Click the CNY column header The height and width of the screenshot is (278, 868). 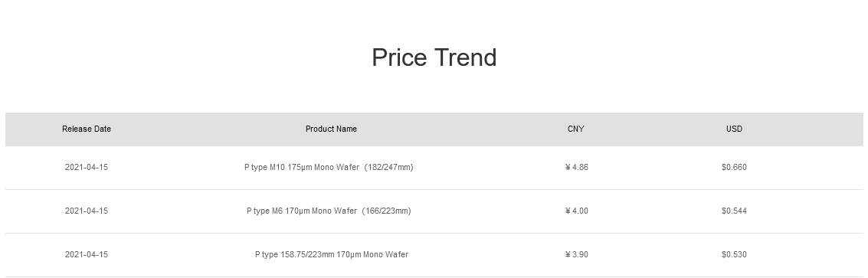coord(575,129)
